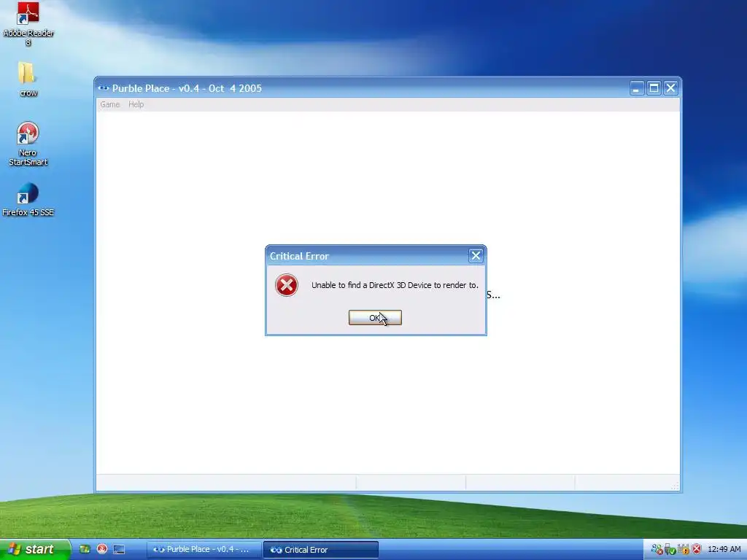Minimize the Purble Place window
Image resolution: width=747 pixels, height=560 pixels.
click(636, 88)
